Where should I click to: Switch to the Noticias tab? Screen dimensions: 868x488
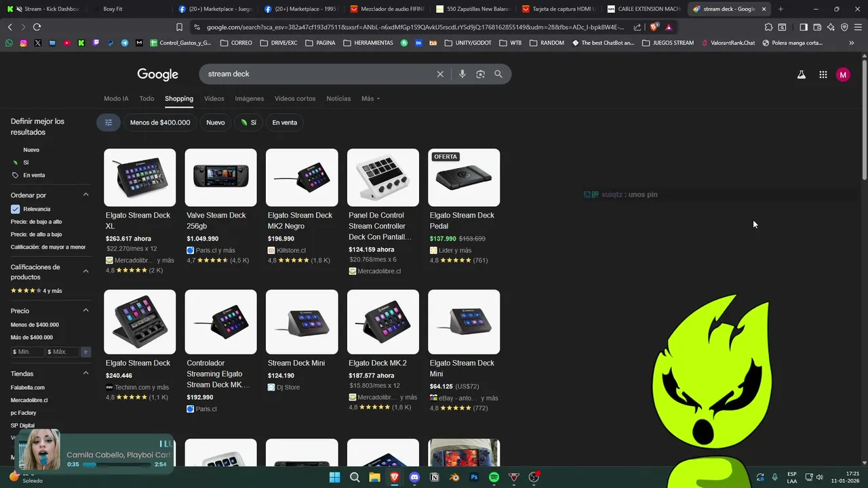338,99
